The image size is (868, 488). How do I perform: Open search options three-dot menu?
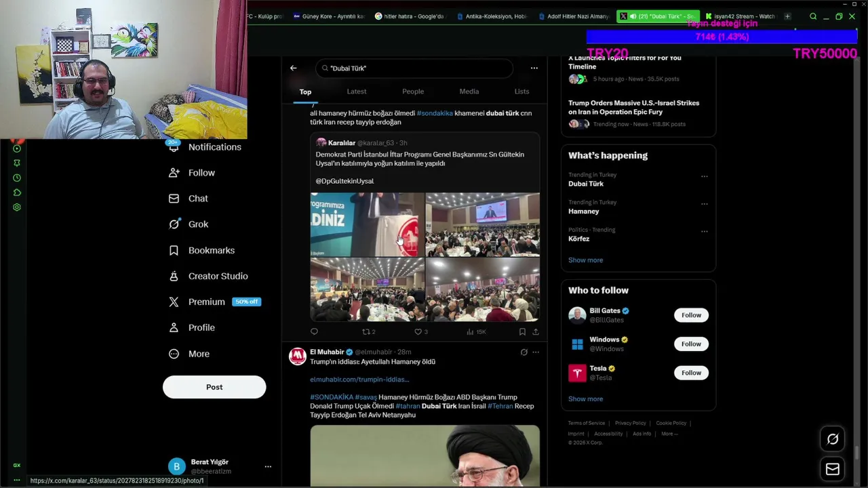coord(534,68)
